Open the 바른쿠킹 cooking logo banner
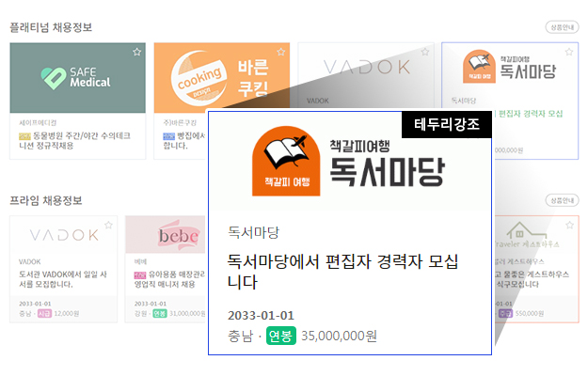Image resolution: width=588 pixels, height=376 pixels. coord(222,78)
